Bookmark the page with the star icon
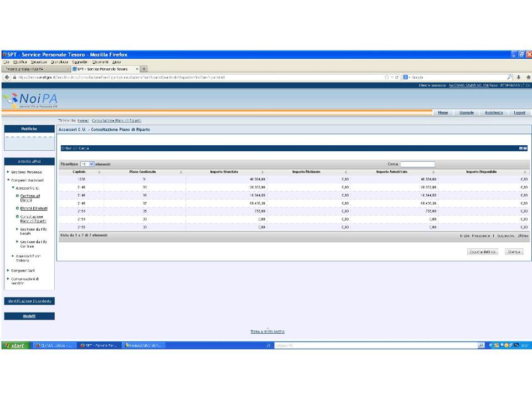532x399 pixels. pos(386,77)
